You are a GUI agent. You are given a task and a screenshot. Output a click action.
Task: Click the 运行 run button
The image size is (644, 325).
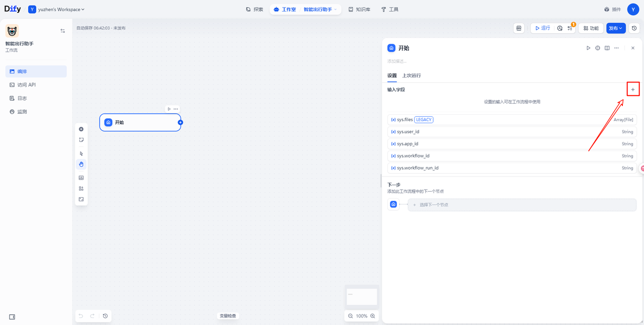(x=542, y=28)
